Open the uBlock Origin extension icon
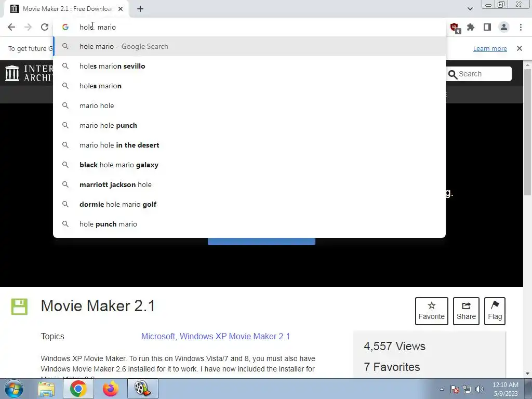This screenshot has height=399, width=532. point(455,28)
